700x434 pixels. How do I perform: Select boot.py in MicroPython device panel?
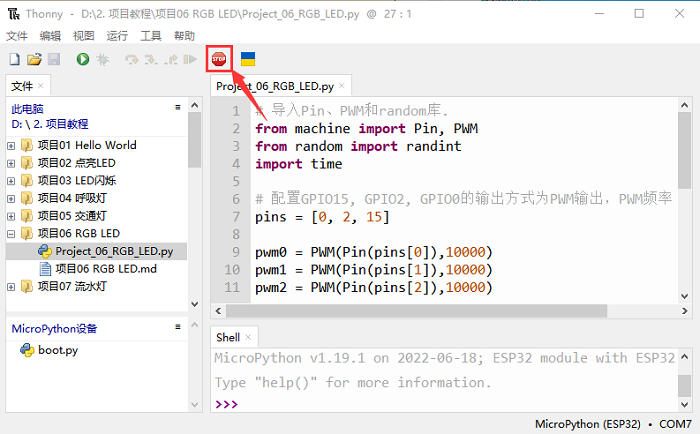(58, 350)
